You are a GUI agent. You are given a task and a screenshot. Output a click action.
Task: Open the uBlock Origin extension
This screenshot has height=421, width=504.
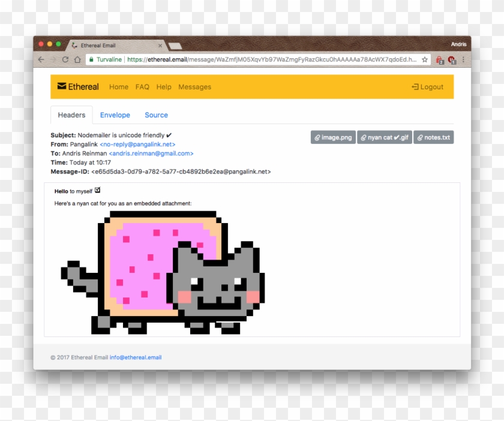click(x=452, y=60)
